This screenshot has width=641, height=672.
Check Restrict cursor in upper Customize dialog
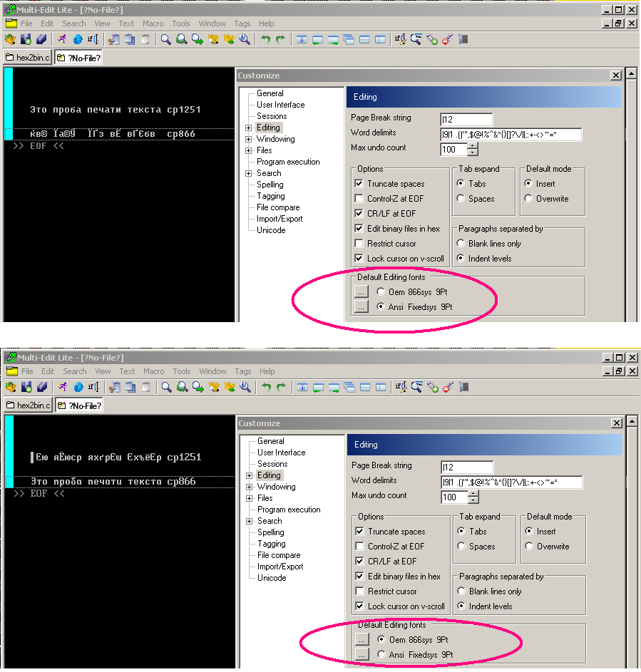point(359,244)
